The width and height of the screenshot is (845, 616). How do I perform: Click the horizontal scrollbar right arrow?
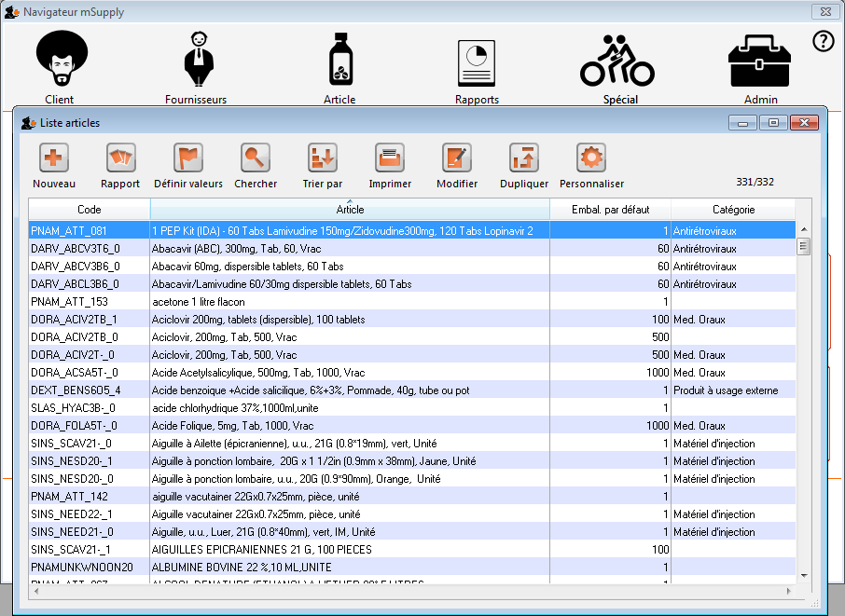tap(788, 591)
